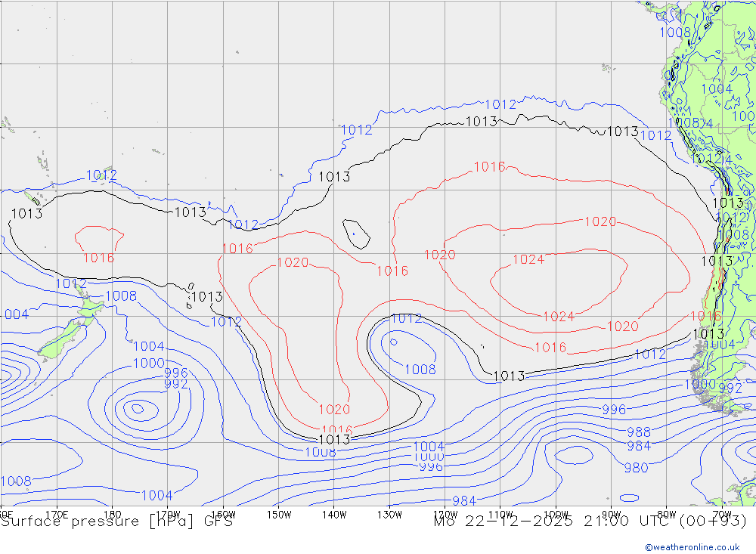The image size is (756, 554).
Task: Click the 992 label at South America's southern tip
Action: 730,388
